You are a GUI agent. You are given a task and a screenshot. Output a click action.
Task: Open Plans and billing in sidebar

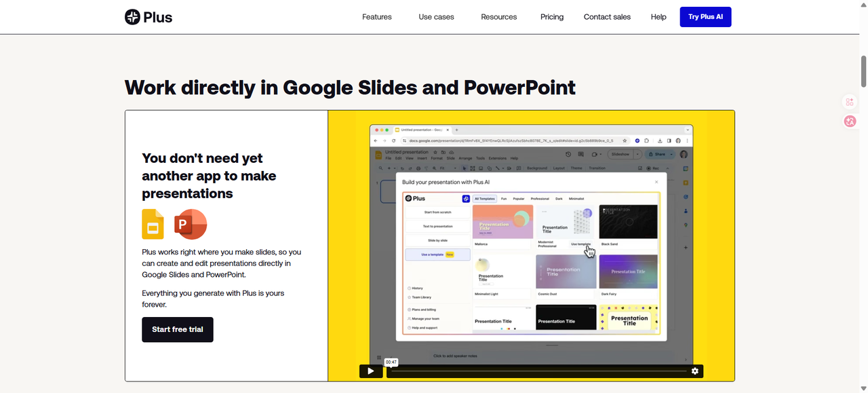422,310
